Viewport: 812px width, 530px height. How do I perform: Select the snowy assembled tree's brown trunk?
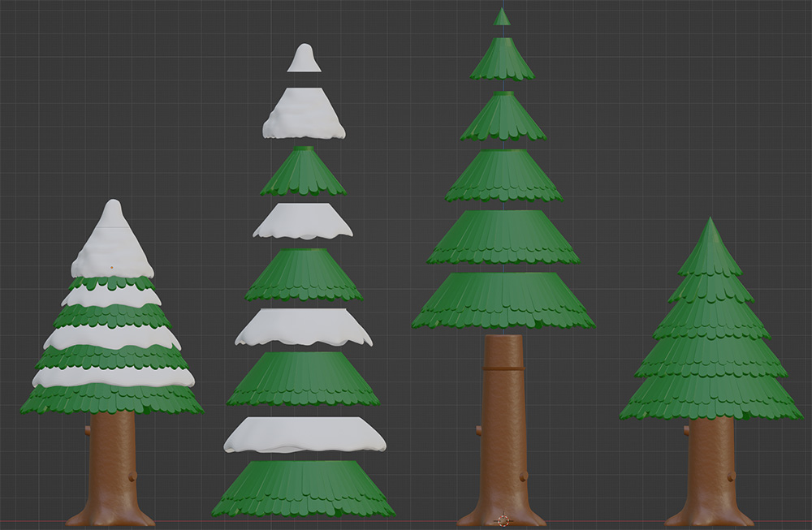111,468
